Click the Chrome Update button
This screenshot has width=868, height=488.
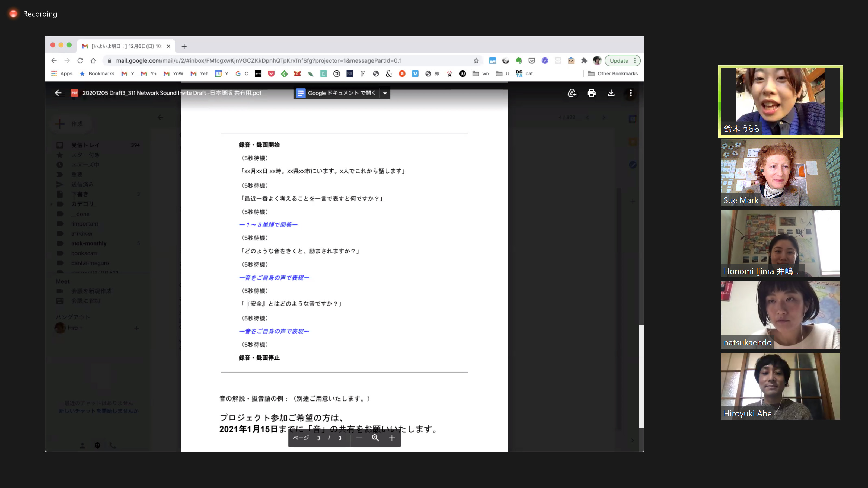(x=619, y=61)
